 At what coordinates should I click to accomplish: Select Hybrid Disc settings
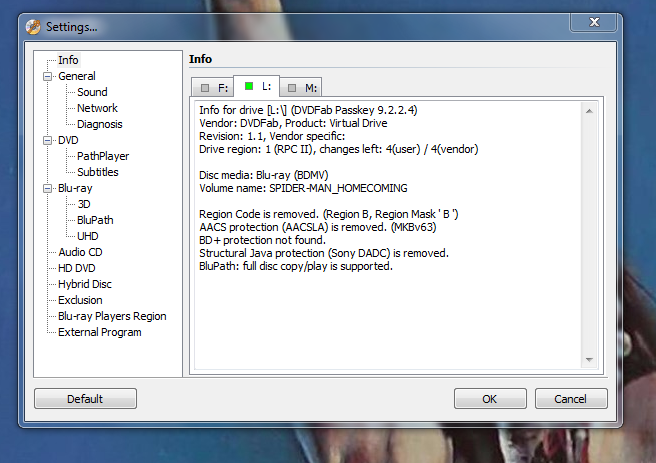point(85,284)
